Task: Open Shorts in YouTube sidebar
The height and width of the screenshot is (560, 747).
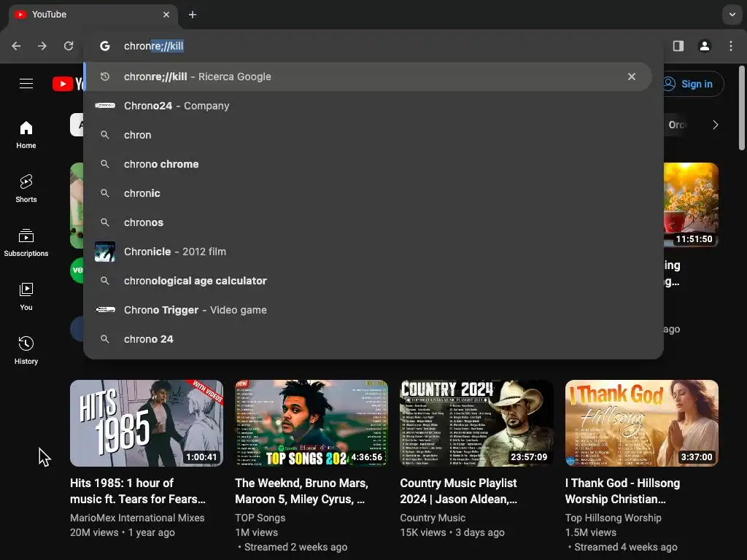Action: click(x=26, y=189)
